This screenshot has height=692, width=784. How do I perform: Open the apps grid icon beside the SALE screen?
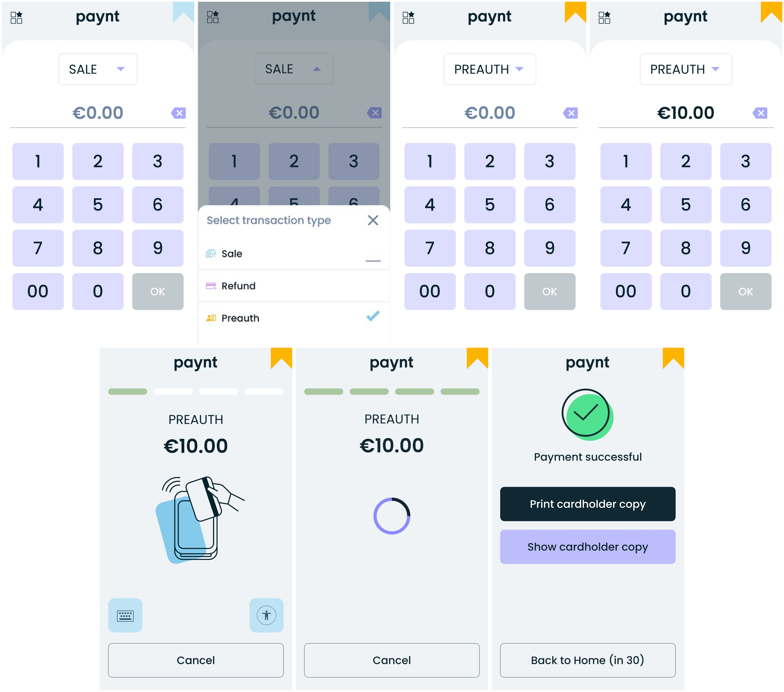pos(16,17)
